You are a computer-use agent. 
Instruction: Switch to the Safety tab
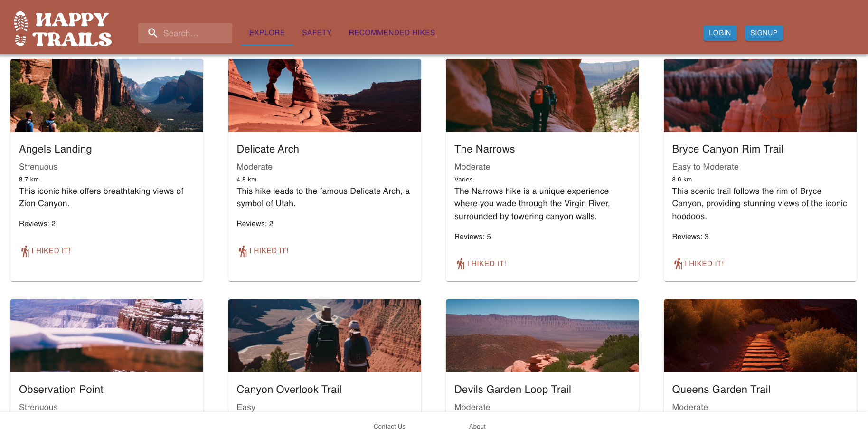click(x=317, y=33)
